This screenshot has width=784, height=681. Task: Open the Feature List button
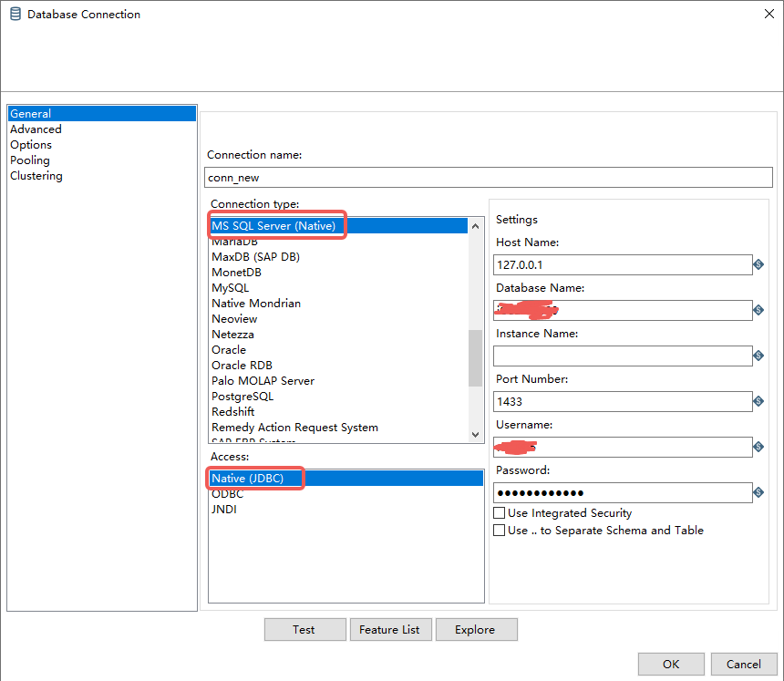(389, 630)
